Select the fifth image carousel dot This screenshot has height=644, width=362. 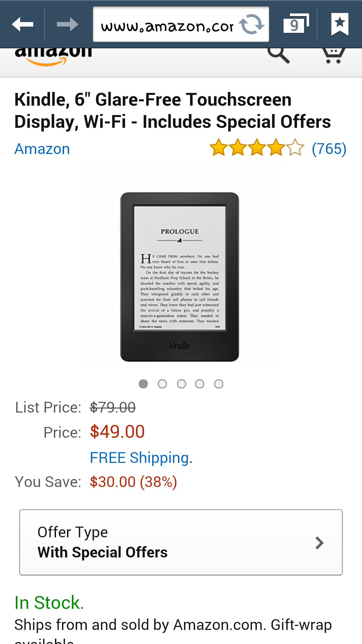click(219, 384)
